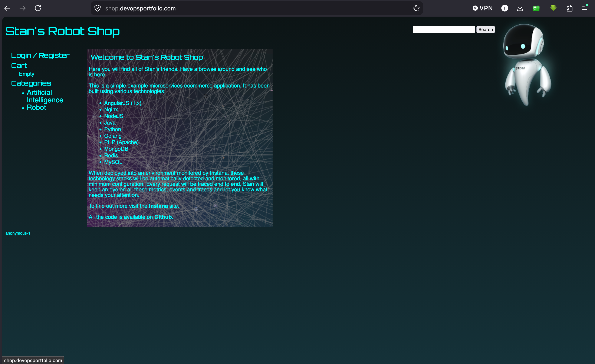Click the Categories heading
The height and width of the screenshot is (364, 595).
[x=31, y=83]
